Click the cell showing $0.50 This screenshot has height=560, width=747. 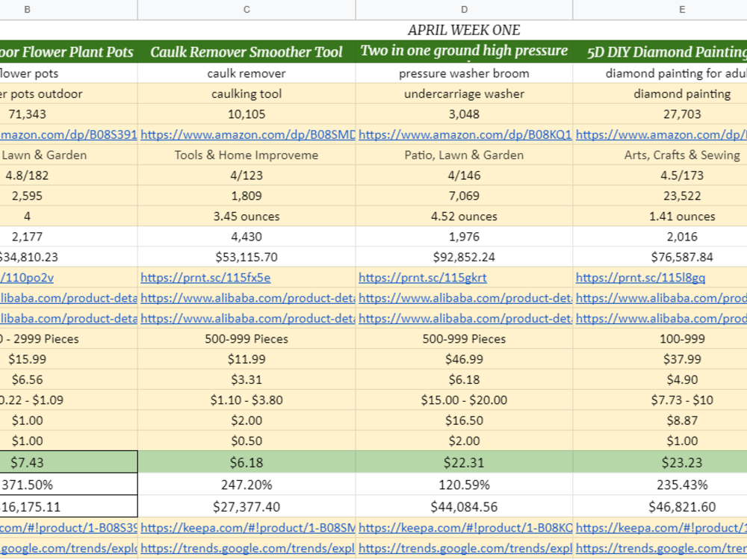[x=247, y=441]
